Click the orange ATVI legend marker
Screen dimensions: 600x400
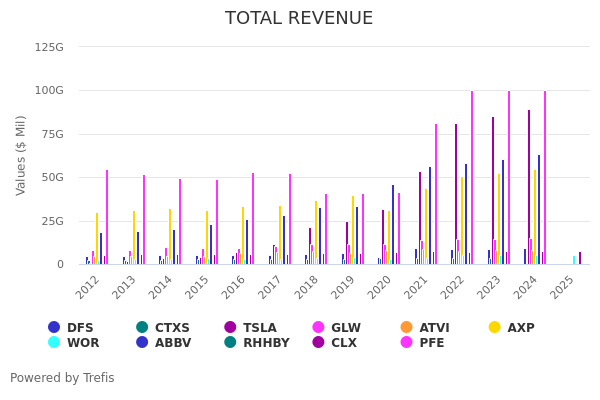406,328
